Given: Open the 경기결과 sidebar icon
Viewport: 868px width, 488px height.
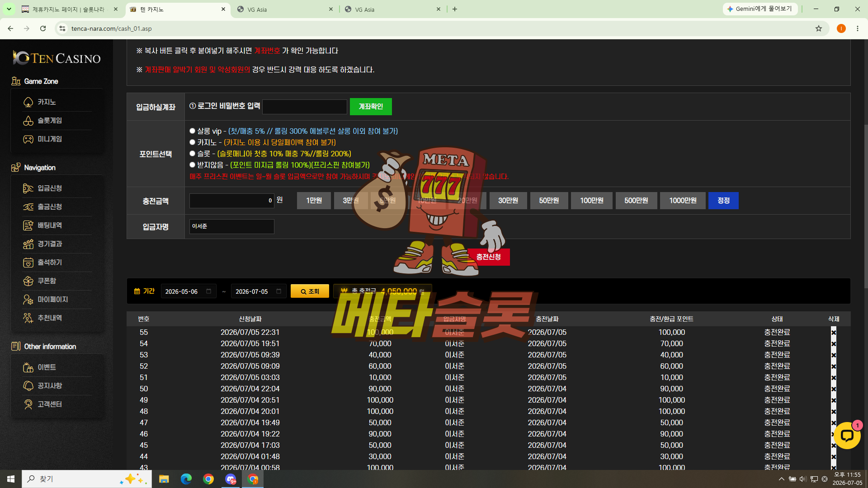Looking at the screenshot, I should tap(28, 244).
